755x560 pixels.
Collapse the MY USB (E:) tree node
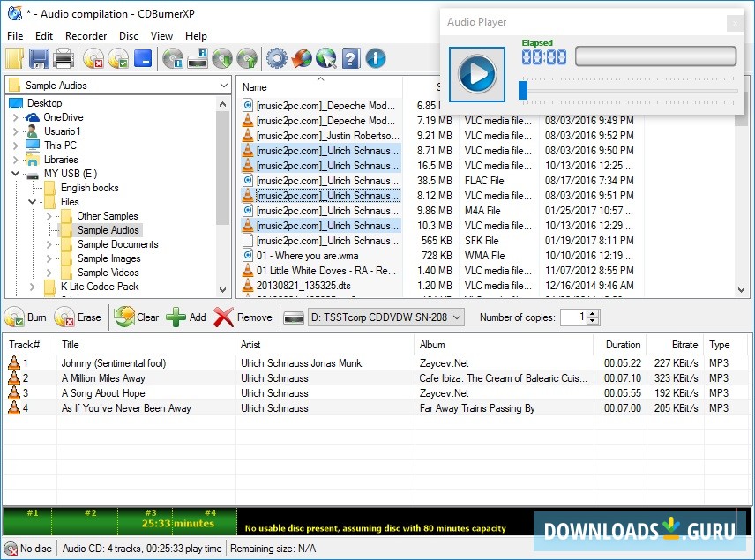15,174
